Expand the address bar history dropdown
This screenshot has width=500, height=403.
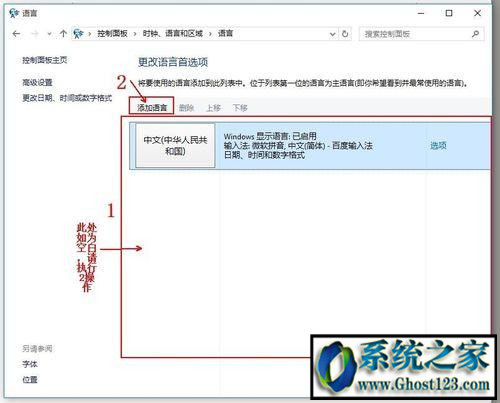pos(332,34)
